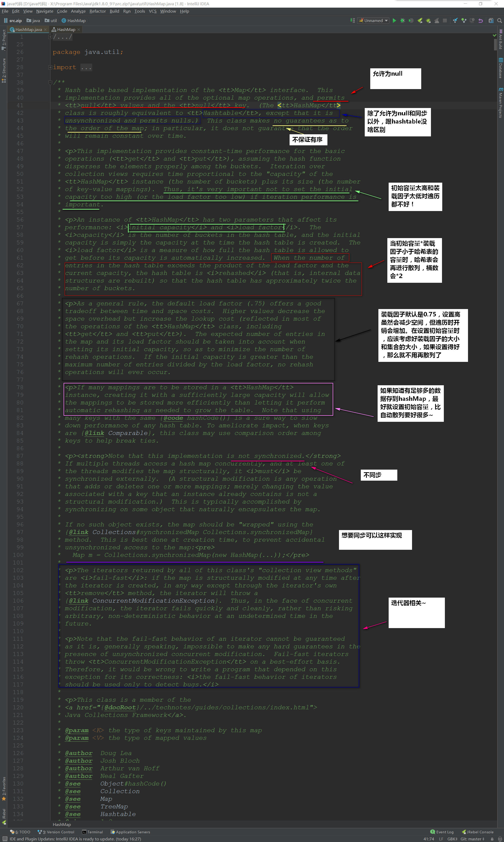Click the Git: master branch selector
This screenshot has width=504, height=842.
point(472,839)
